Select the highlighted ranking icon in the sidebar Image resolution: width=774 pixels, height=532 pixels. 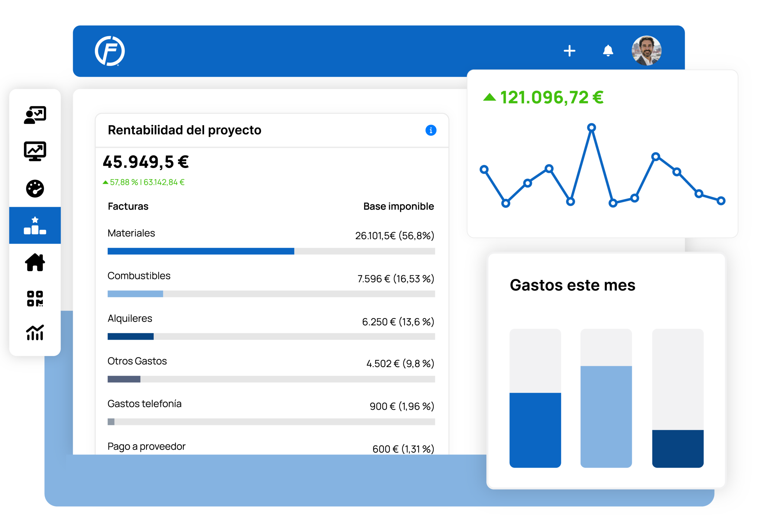coord(35,225)
